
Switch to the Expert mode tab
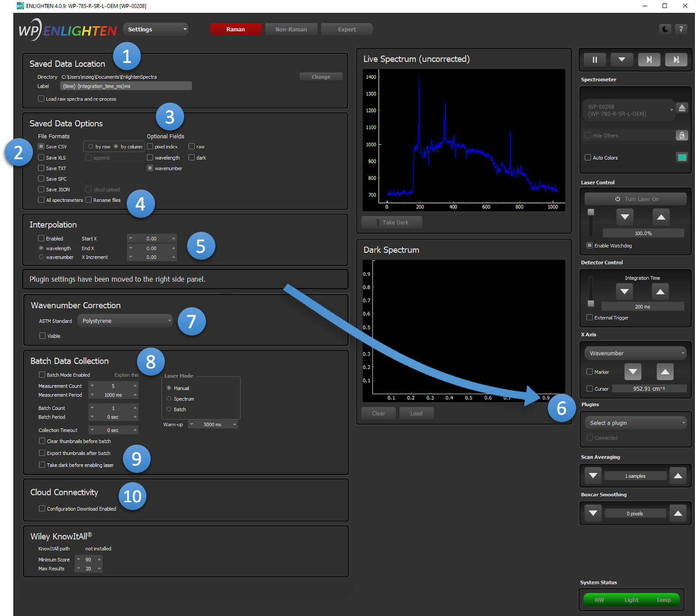point(347,29)
